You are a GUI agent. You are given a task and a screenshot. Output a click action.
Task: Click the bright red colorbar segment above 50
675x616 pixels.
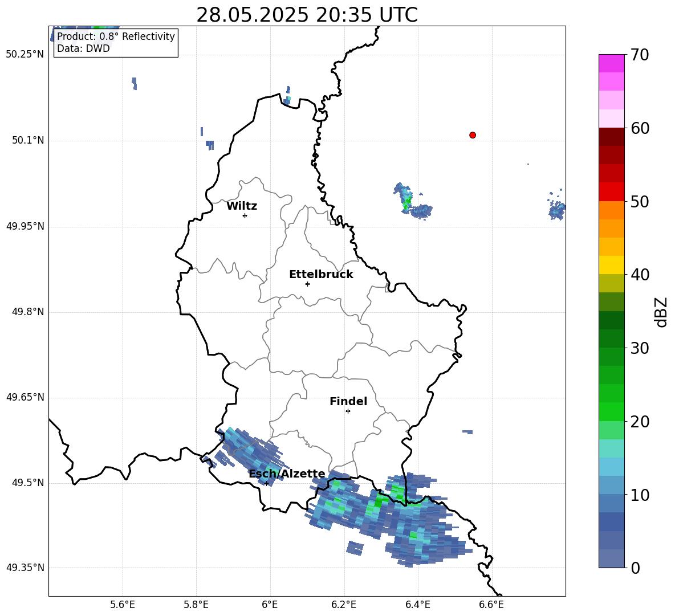611,192
